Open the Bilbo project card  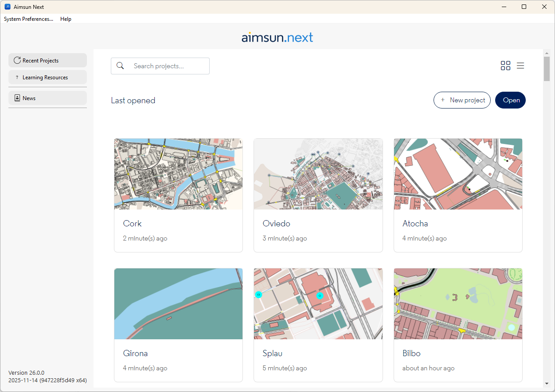click(458, 325)
